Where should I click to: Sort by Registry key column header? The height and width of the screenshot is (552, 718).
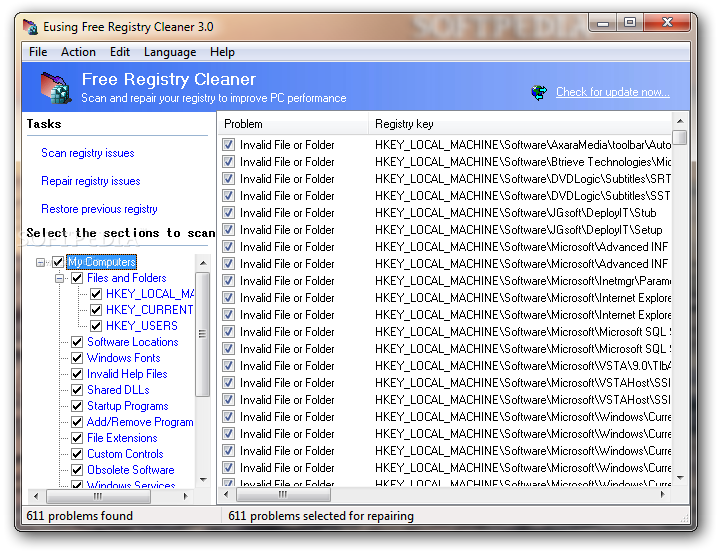[521, 124]
